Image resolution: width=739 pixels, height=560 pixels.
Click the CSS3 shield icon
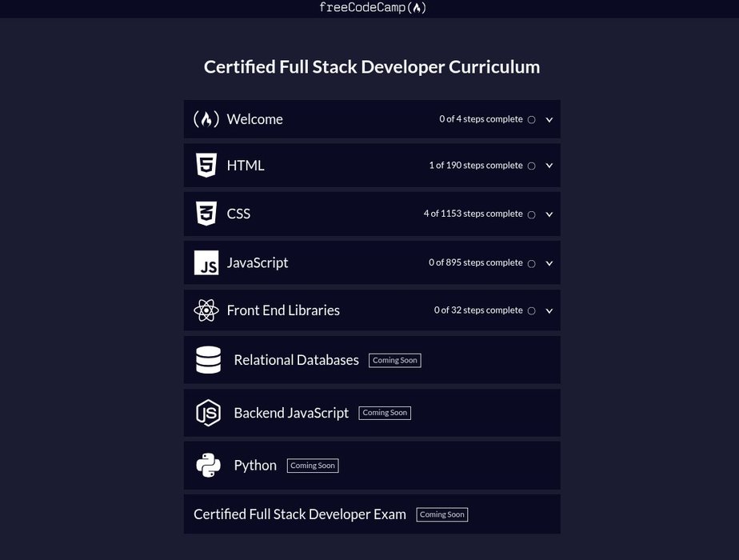206,214
